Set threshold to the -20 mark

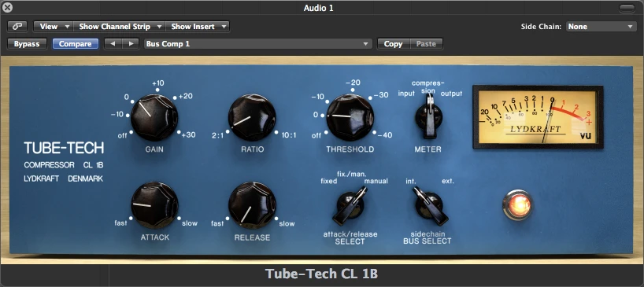353,83
